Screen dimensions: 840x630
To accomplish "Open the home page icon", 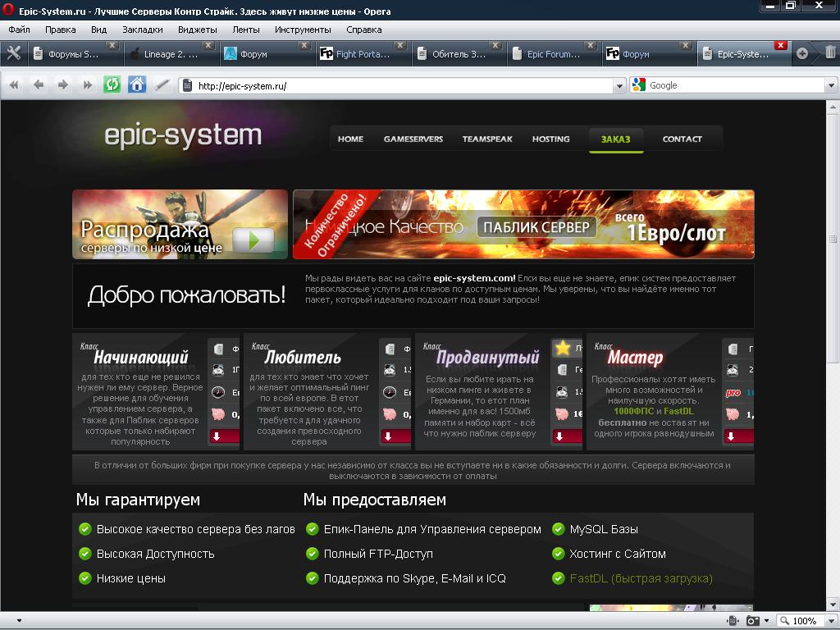I will [137, 84].
